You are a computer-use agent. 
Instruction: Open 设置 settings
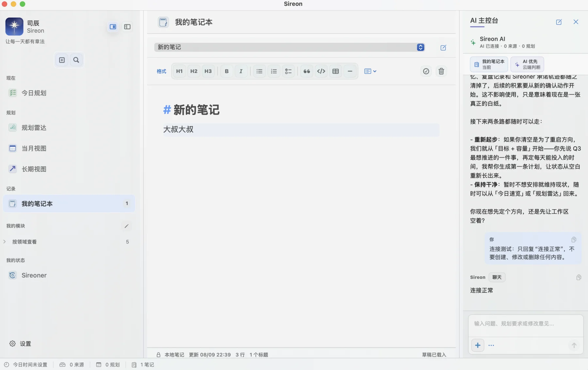click(20, 344)
